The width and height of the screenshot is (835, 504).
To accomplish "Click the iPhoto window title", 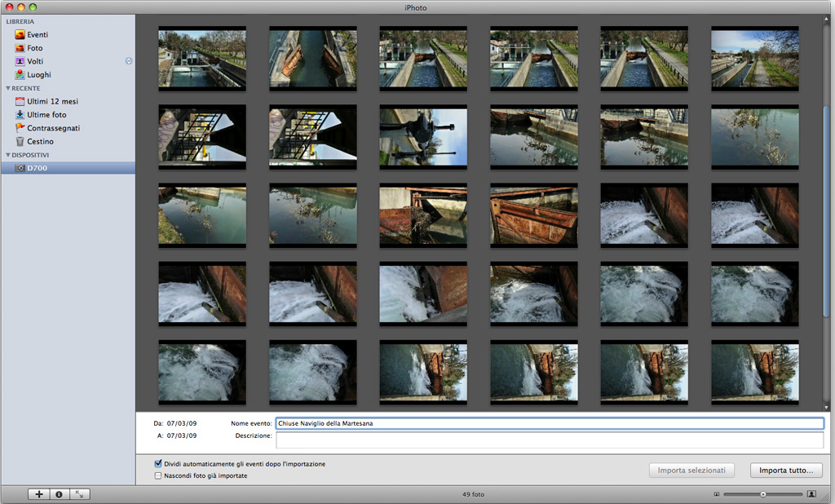I will coord(415,7).
